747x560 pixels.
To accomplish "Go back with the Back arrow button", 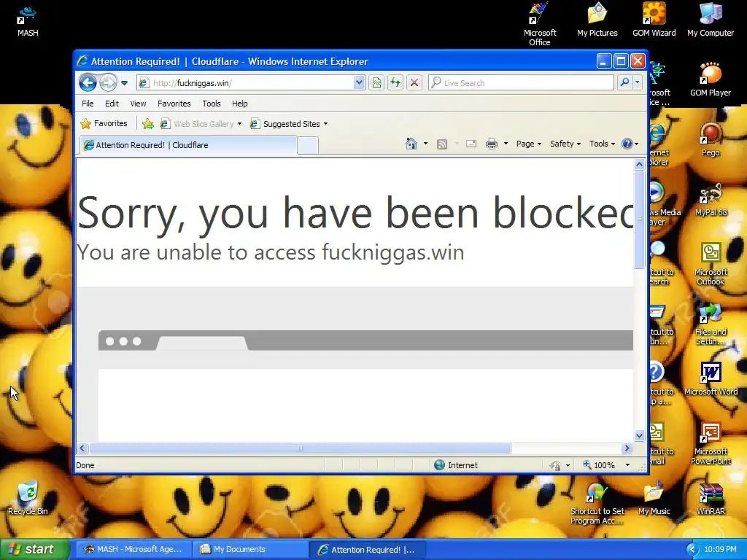I will pos(88,83).
